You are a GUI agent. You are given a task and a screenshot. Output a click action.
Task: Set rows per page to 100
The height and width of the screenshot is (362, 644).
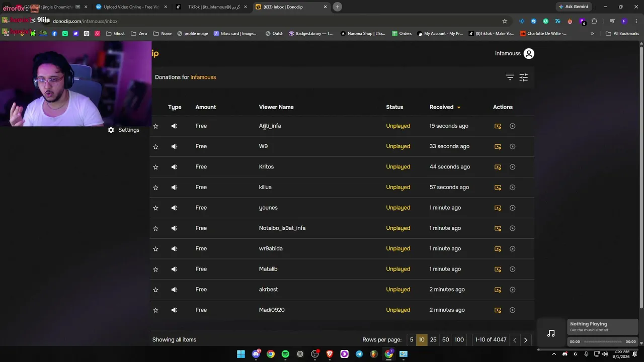pos(459,340)
